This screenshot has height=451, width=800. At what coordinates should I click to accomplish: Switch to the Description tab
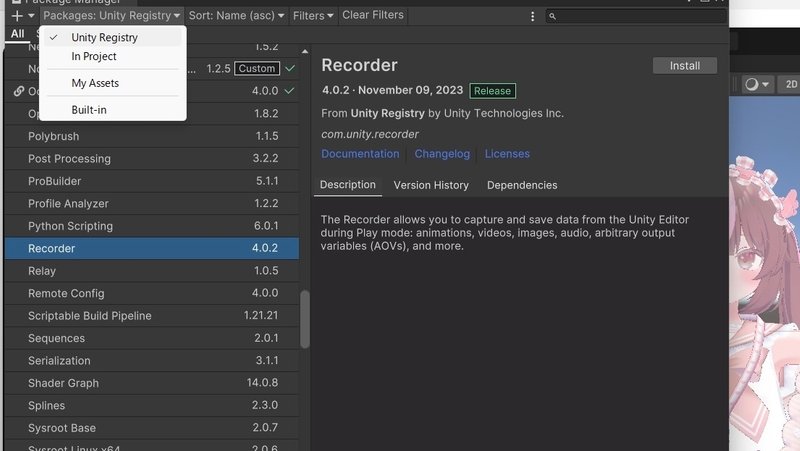point(347,185)
